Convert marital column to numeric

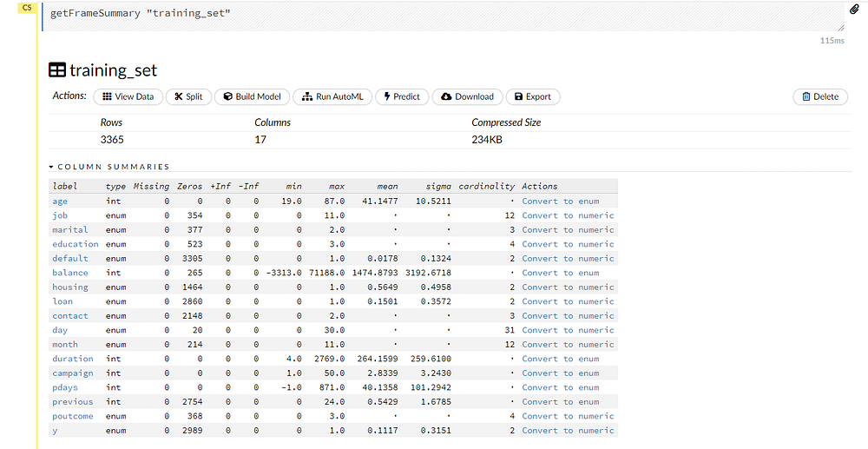tap(568, 230)
